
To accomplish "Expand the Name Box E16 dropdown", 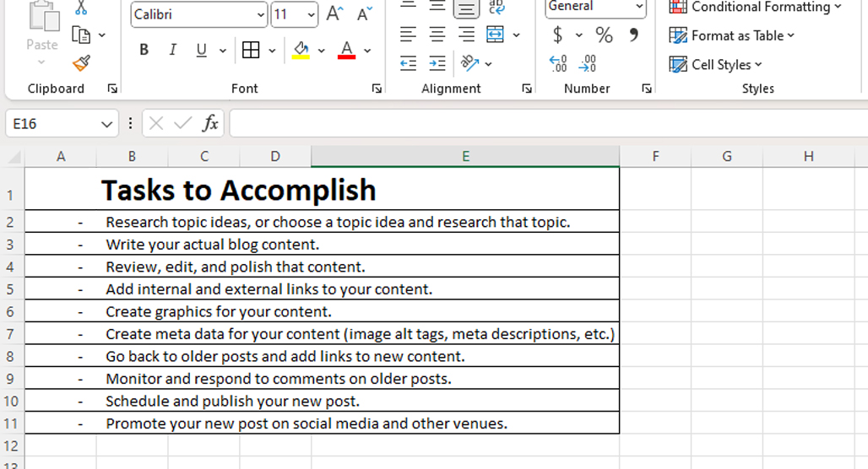I will coord(107,124).
